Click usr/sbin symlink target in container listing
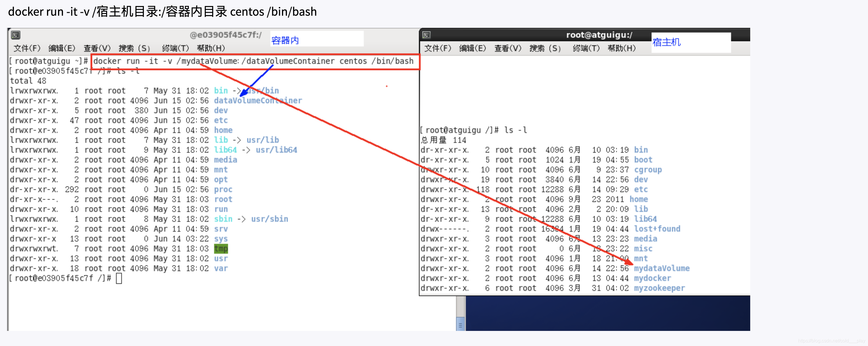 270,219
